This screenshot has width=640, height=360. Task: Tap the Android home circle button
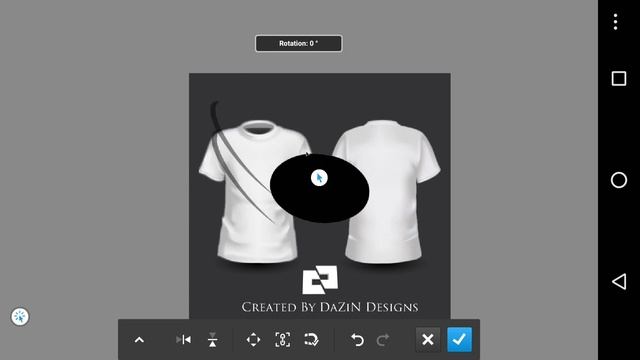pos(619,180)
